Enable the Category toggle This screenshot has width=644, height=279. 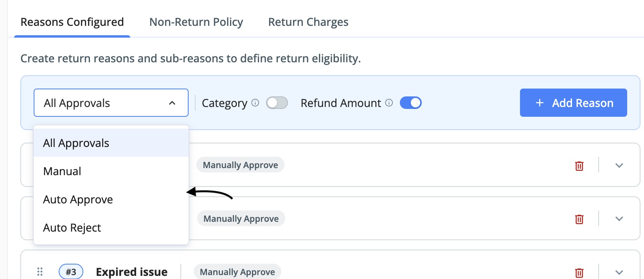click(277, 103)
